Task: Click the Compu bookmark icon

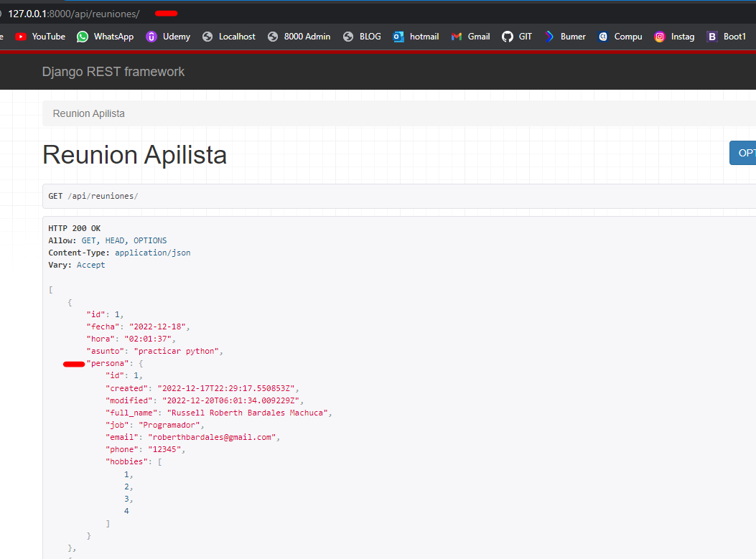Action: click(603, 37)
